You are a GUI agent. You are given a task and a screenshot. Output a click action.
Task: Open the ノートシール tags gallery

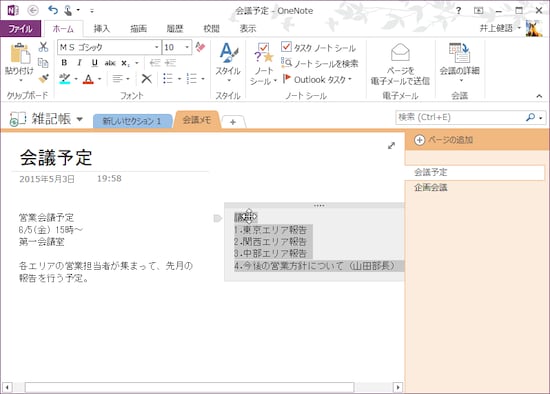tap(263, 64)
